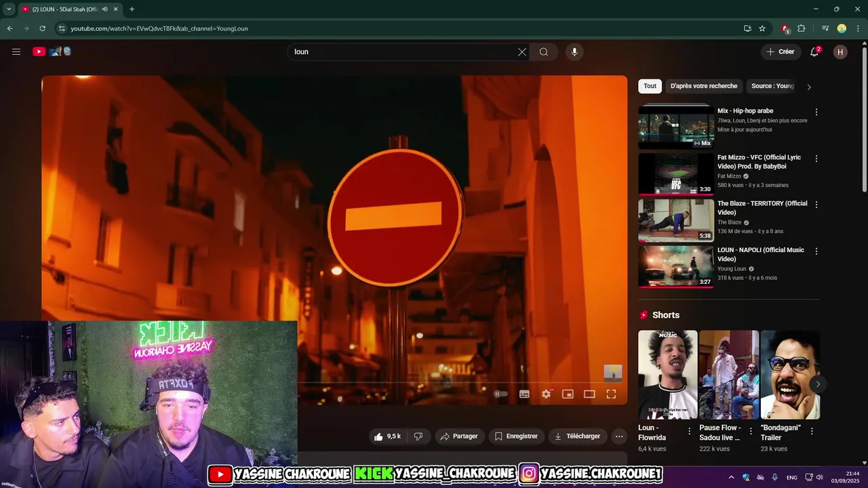Image resolution: width=868 pixels, height=488 pixels.
Task: Start voice search with the microphone
Action: pos(574,52)
